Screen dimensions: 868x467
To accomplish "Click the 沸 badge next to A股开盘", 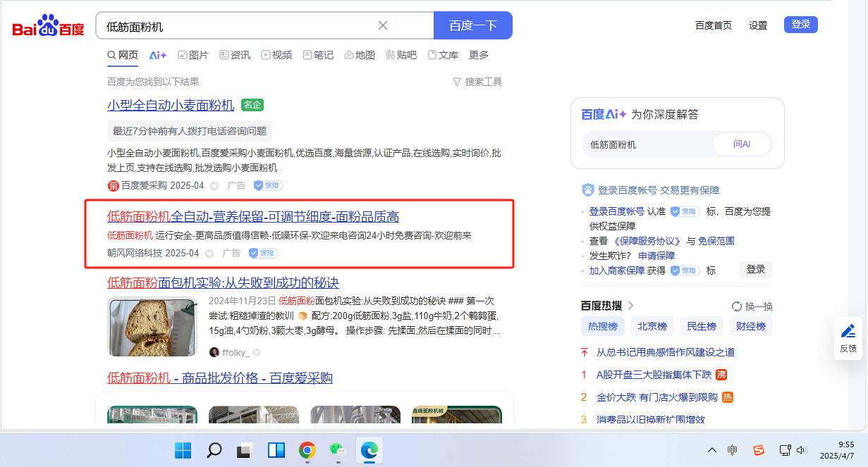I will 721,375.
